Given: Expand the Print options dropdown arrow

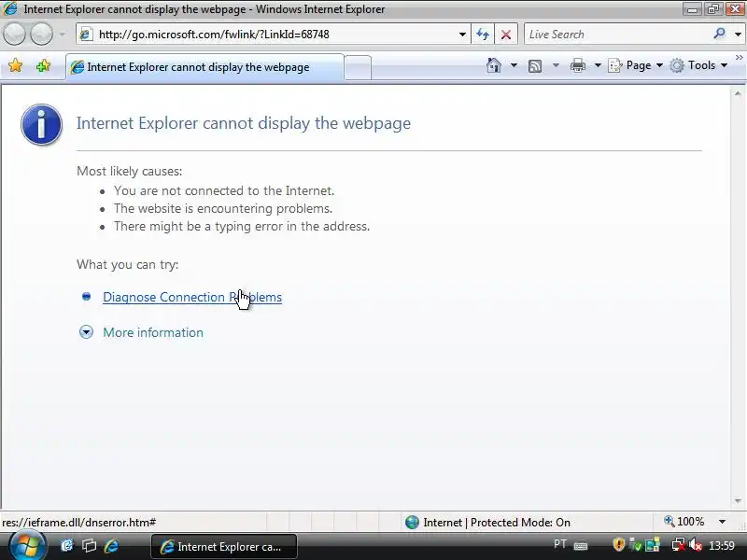Looking at the screenshot, I should coord(598,65).
